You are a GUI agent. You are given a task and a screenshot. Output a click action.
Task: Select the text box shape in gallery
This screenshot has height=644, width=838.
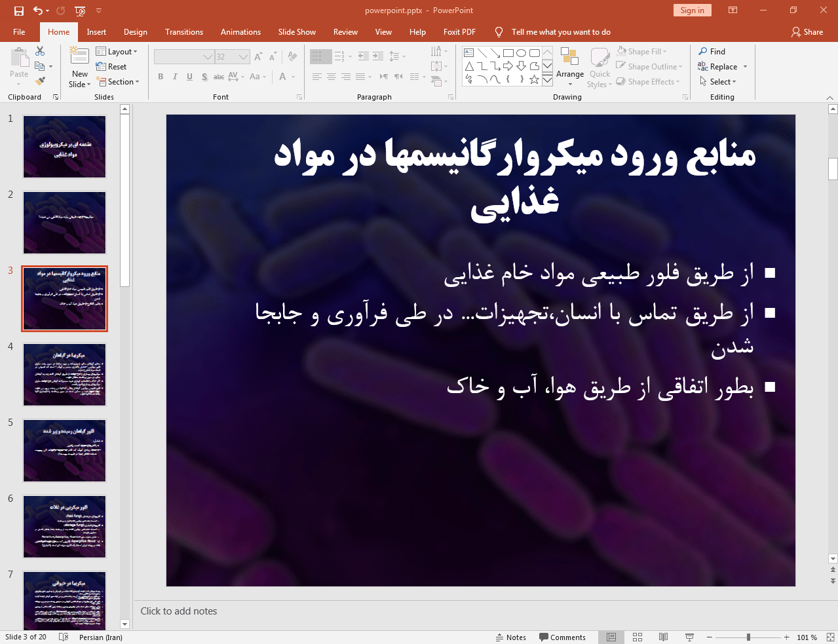coord(468,53)
